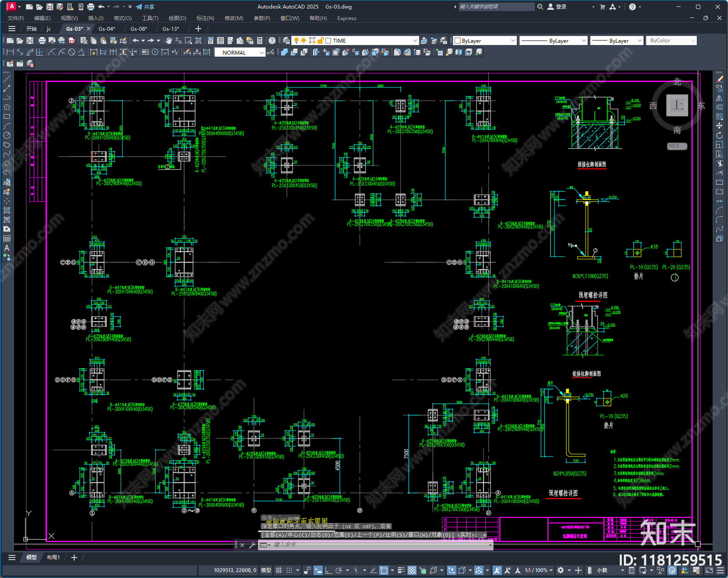Open the 布局1 layout tab
The height and width of the screenshot is (578, 728).
point(53,557)
